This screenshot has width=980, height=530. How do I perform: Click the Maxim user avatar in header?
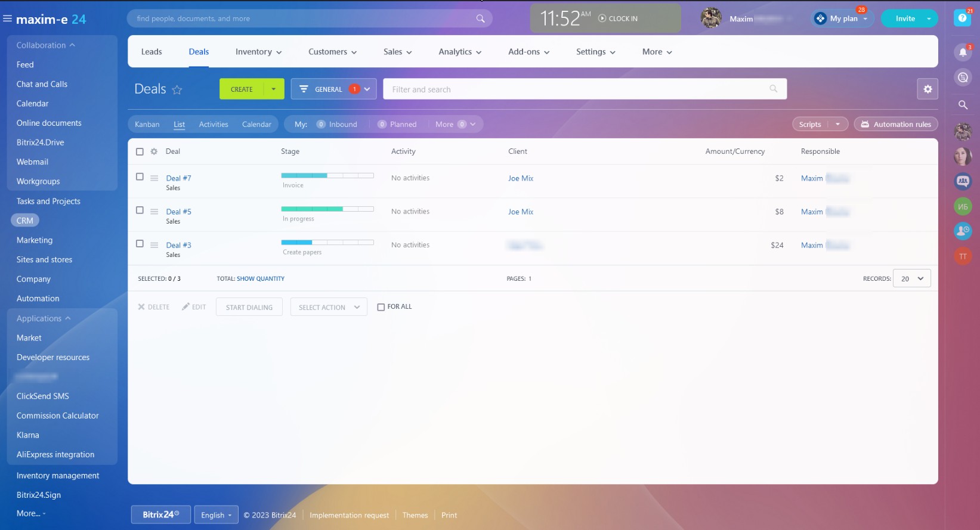tap(711, 18)
